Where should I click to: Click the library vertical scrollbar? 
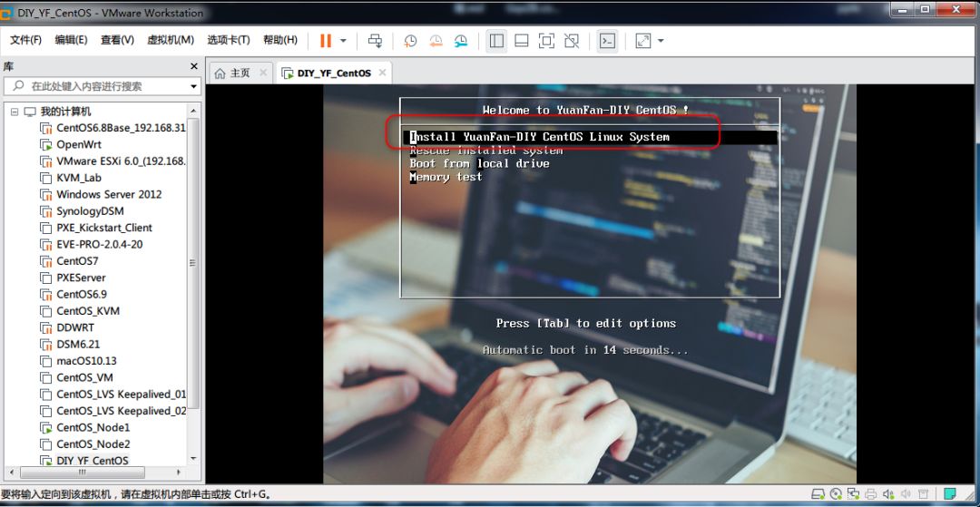193,263
